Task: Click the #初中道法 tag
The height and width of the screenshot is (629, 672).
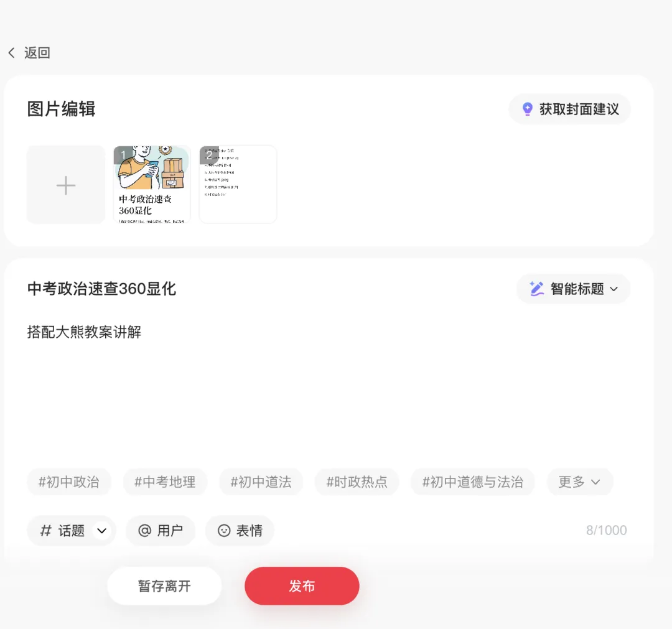Action: pos(261,482)
